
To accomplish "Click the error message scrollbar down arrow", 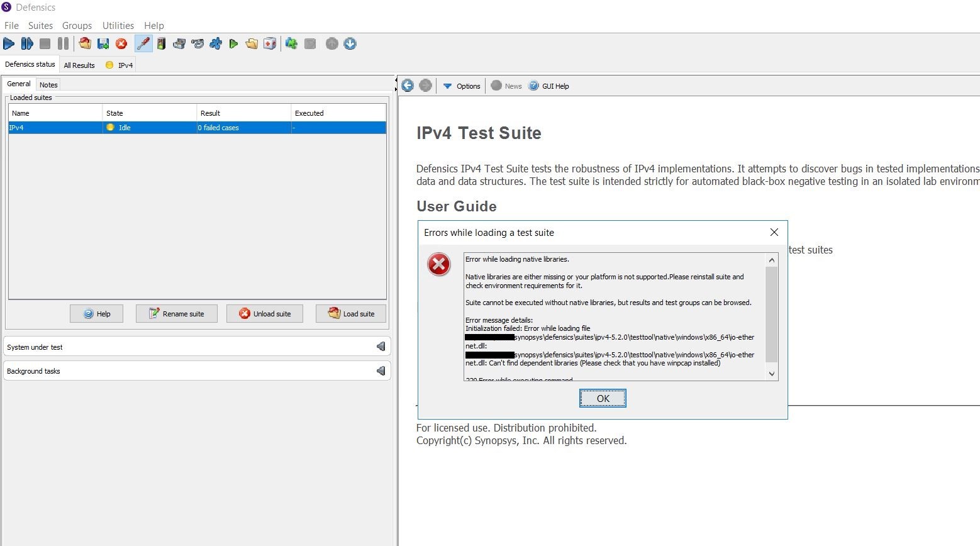I will coord(772,374).
